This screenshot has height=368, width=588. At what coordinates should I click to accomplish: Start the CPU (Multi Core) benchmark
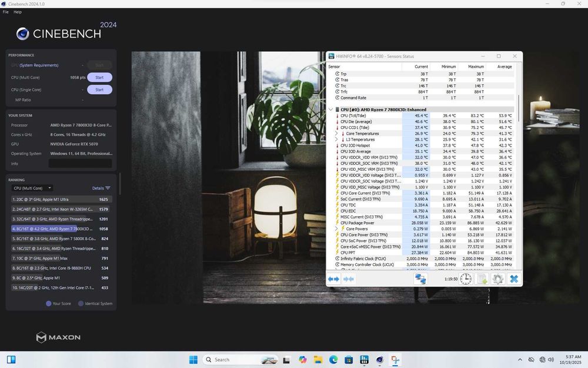(99, 77)
